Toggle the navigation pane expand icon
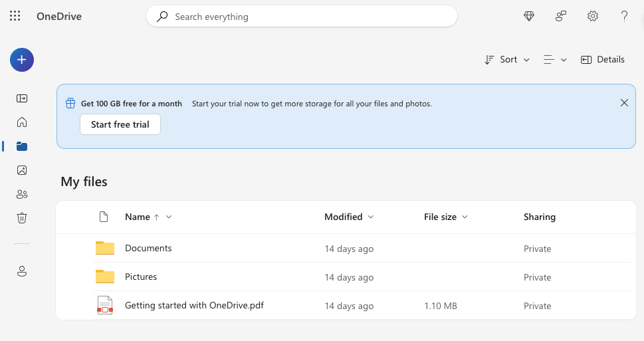The height and width of the screenshot is (341, 644). pyautogui.click(x=22, y=98)
